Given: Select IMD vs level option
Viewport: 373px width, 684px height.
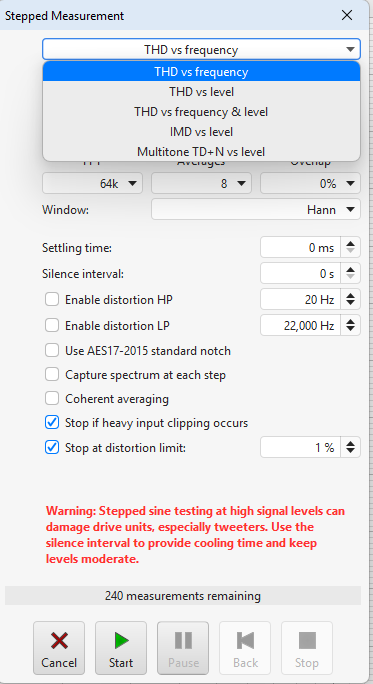Looking at the screenshot, I should tap(201, 132).
